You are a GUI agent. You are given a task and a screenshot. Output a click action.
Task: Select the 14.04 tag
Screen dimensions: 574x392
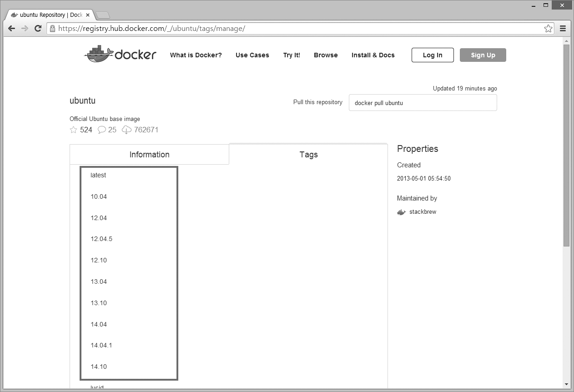point(99,324)
